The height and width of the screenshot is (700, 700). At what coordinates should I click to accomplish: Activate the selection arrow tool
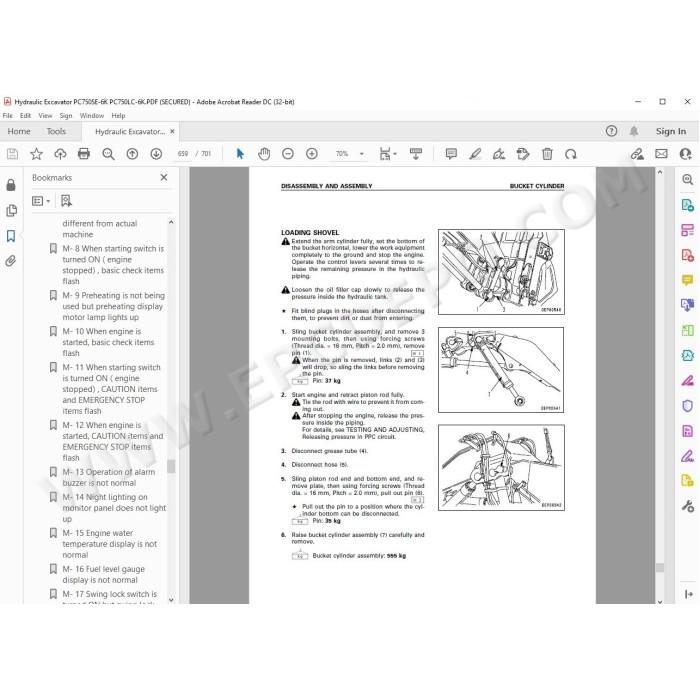click(240, 154)
